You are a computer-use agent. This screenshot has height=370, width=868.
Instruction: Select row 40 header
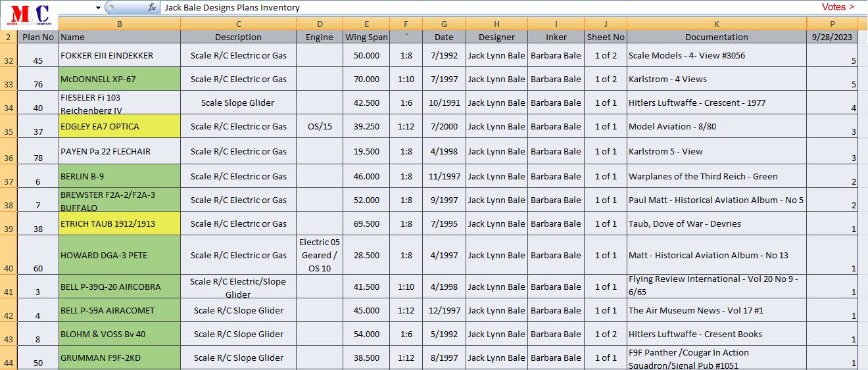coord(9,255)
